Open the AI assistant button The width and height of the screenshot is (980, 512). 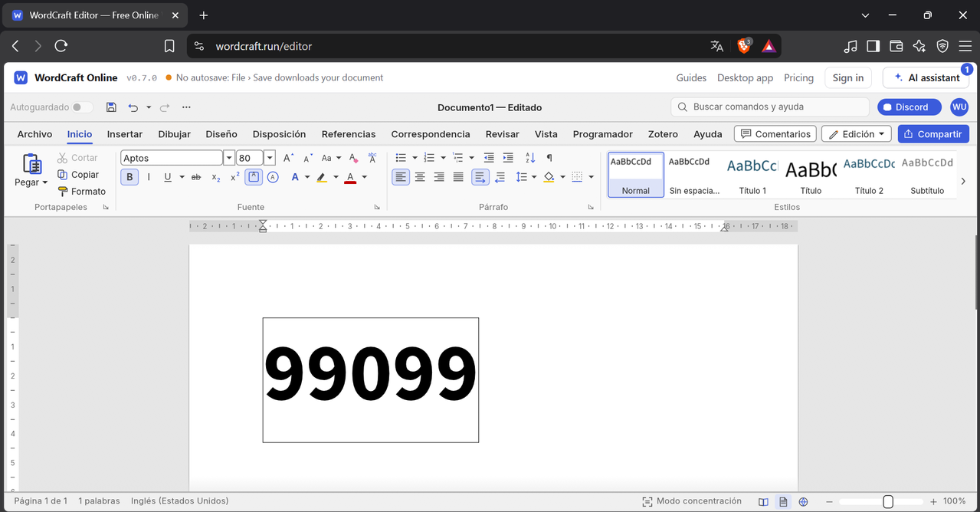click(927, 77)
